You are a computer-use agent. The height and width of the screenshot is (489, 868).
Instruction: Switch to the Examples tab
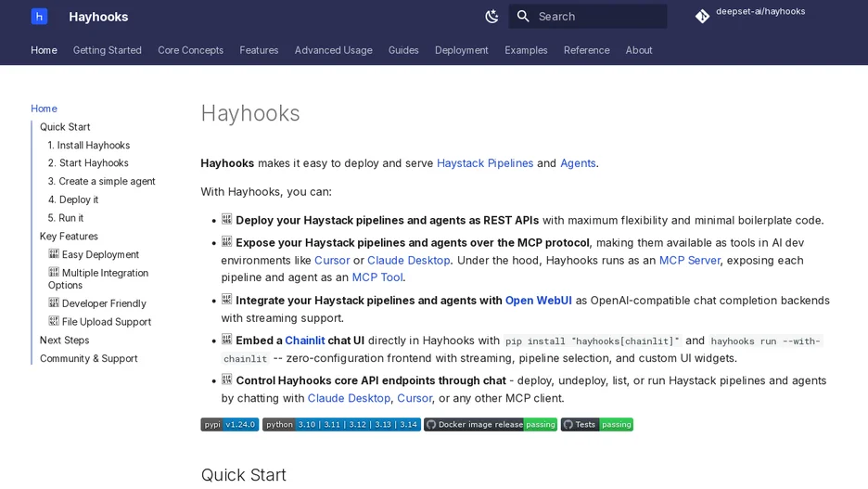(x=526, y=50)
